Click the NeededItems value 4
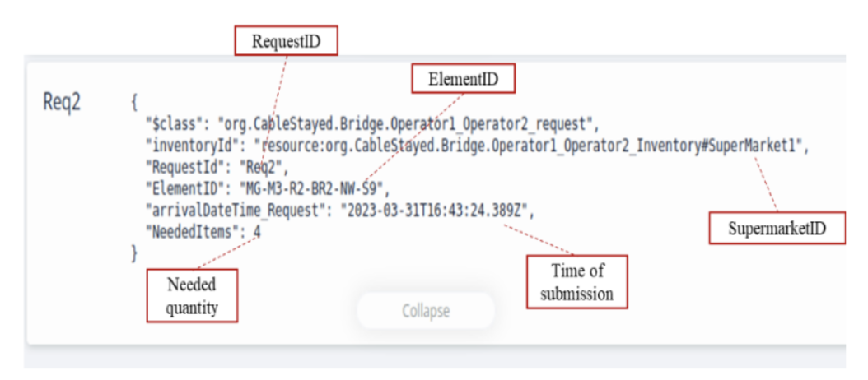 pyautogui.click(x=257, y=232)
